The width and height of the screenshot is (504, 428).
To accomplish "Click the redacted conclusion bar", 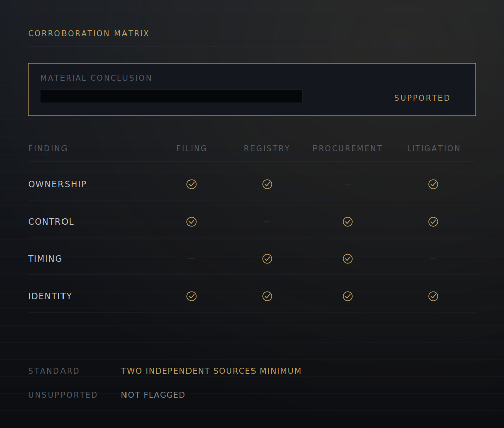I will tap(171, 96).
